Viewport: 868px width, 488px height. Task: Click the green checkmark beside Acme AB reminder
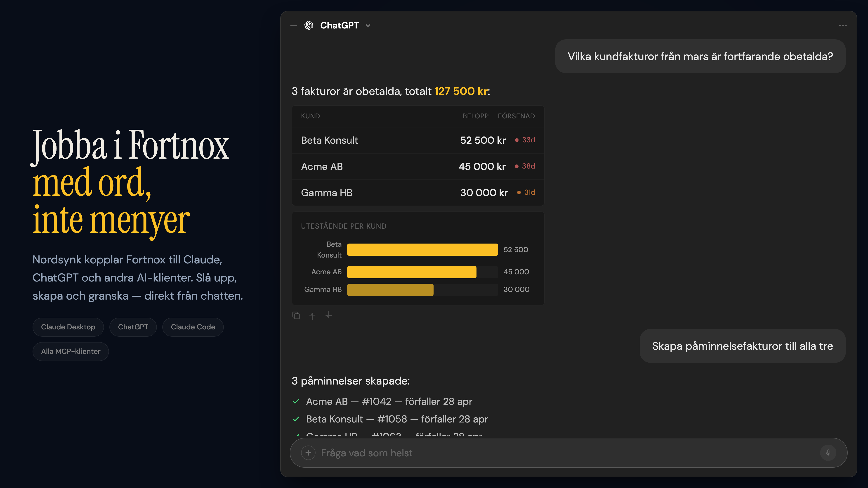coord(296,401)
